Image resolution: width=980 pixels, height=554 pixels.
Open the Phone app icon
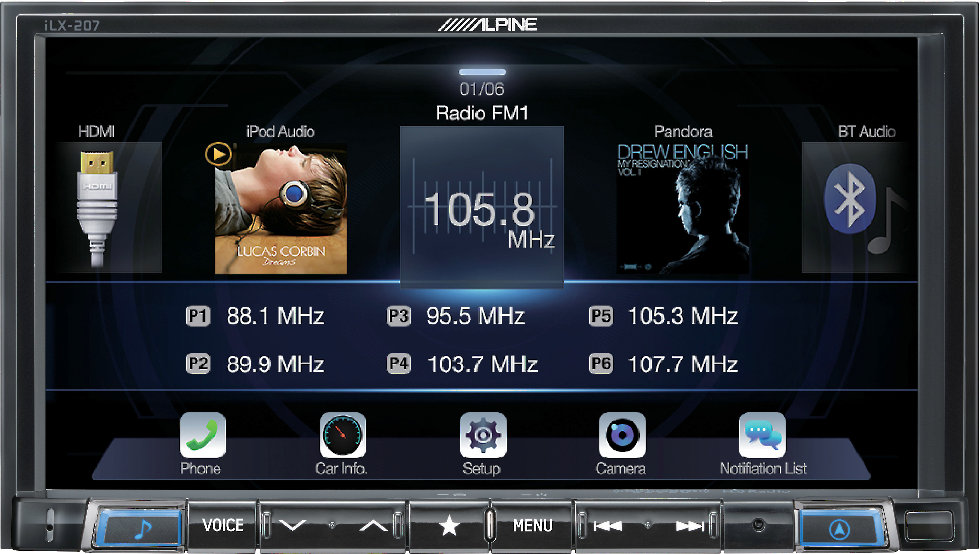click(x=202, y=435)
